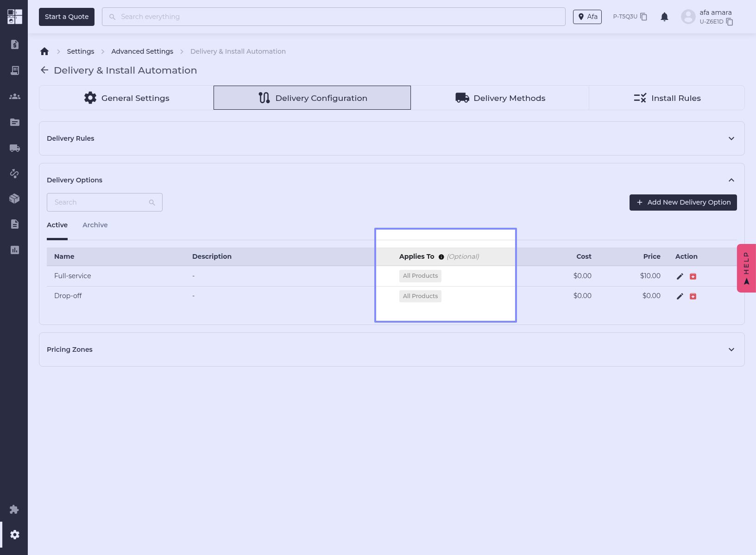Collapse the Delivery Options section
Viewport: 756px width, 555px height.
tap(731, 180)
